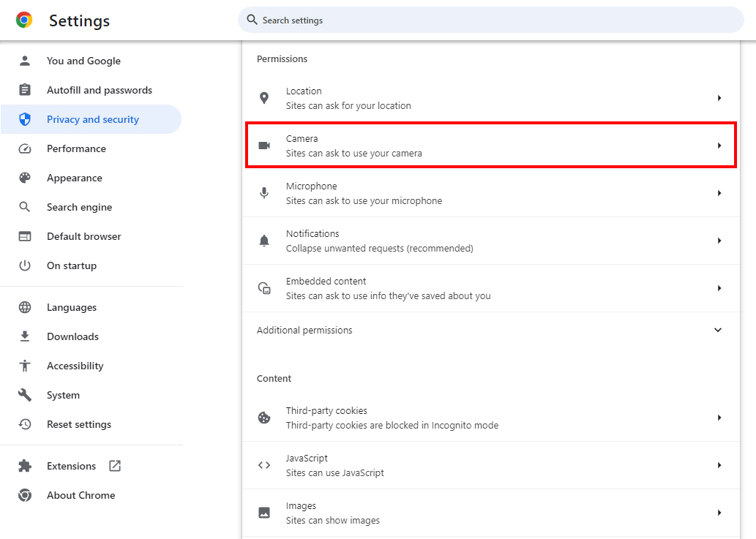756x539 pixels.
Task: Click the Third-party cookies cookie icon
Action: click(x=264, y=418)
